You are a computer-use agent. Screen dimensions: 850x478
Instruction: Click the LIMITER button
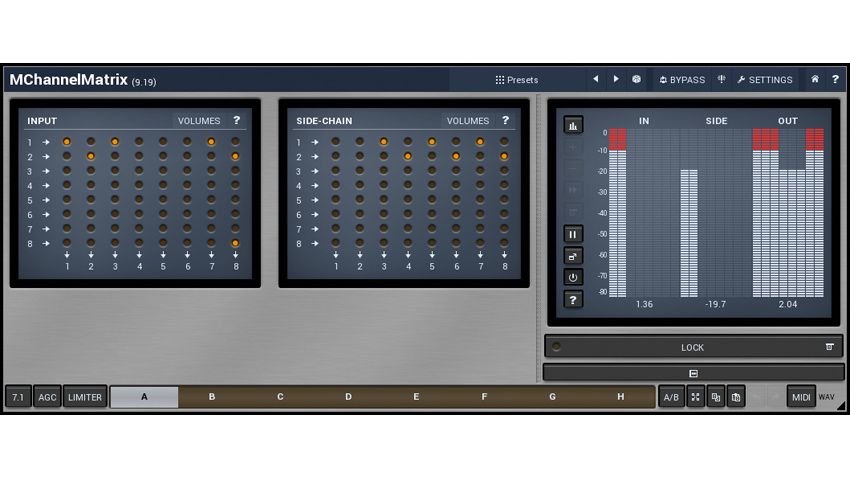[x=85, y=397]
